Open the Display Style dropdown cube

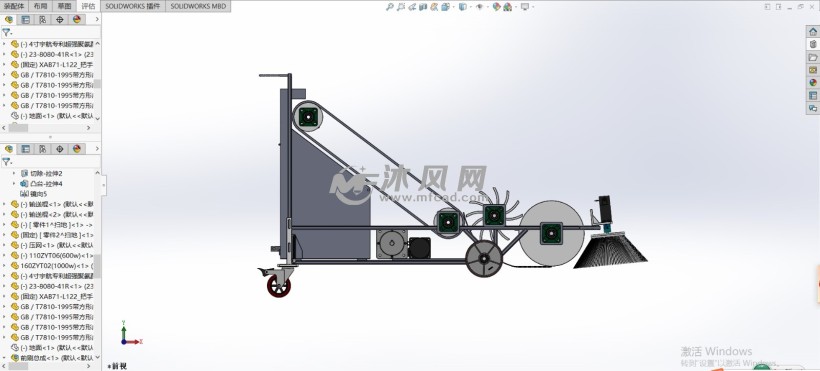463,7
